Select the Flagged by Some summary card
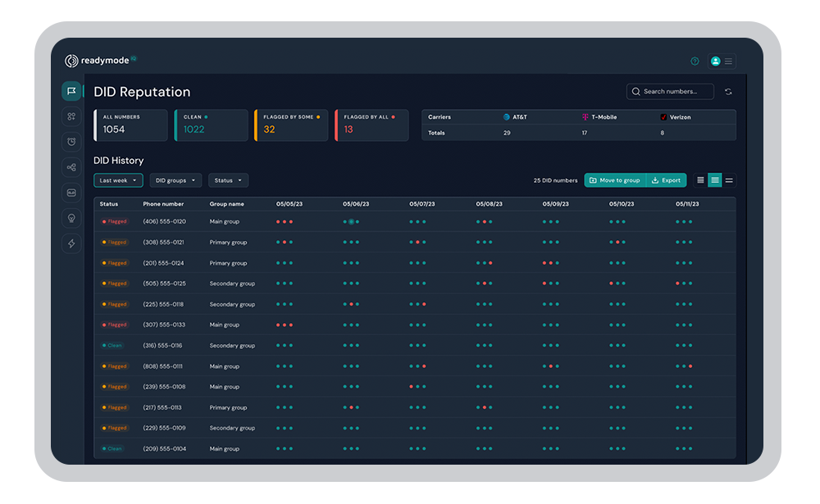This screenshot has width=820, height=504. pos(291,125)
